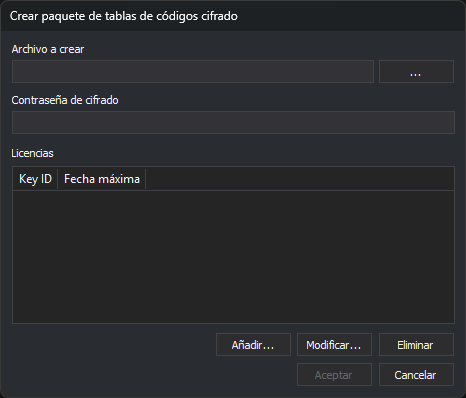Focus the 'Contraseña de cifrado' password field
Screen dimensions: 466x398
click(233, 122)
